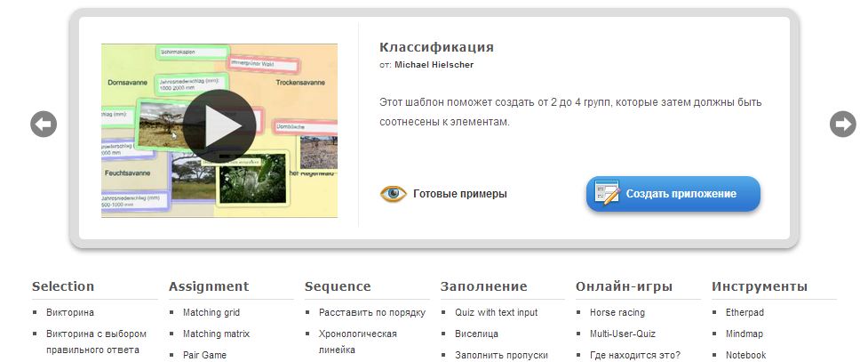Viewport: 868px width, 362px height.
Task: Open the Notebook tool
Action: click(x=745, y=356)
